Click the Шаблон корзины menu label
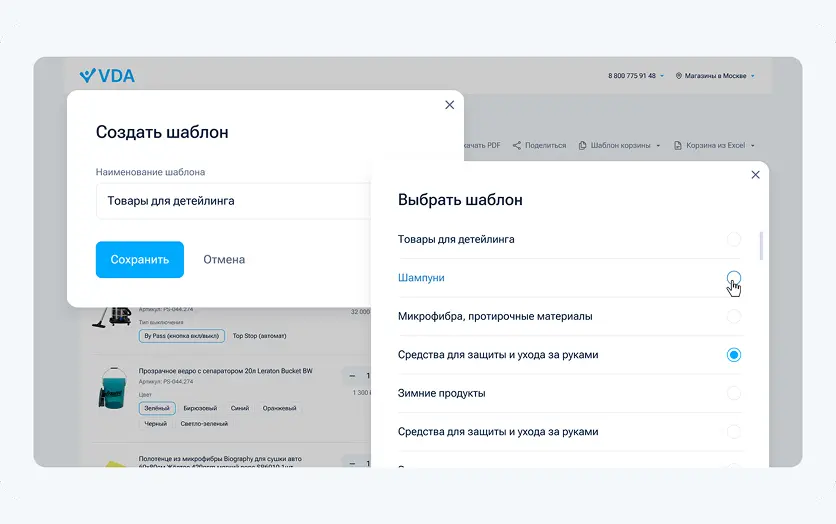This screenshot has height=524, width=836. (x=620, y=146)
